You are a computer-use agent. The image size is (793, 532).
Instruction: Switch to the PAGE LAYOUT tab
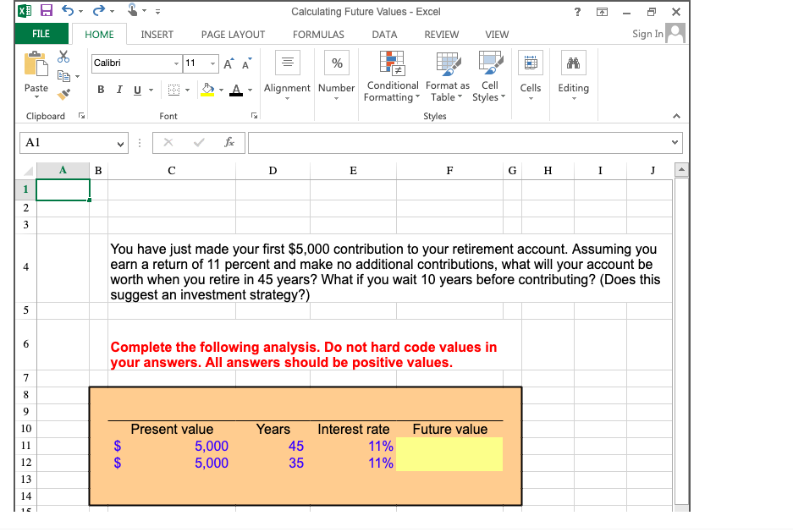[233, 35]
